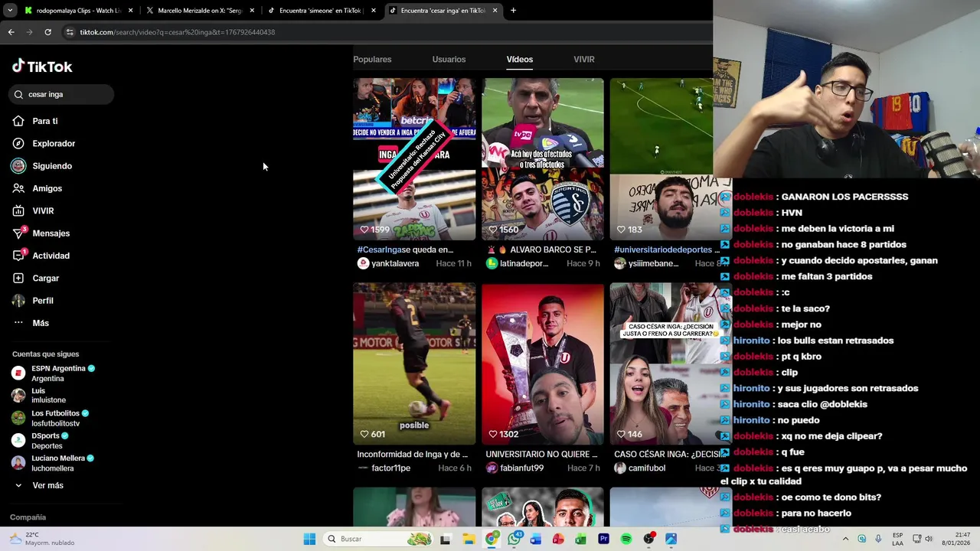Viewport: 980px width, 551px height.
Task: Click the taskbar Buscar search box
Action: click(379, 539)
